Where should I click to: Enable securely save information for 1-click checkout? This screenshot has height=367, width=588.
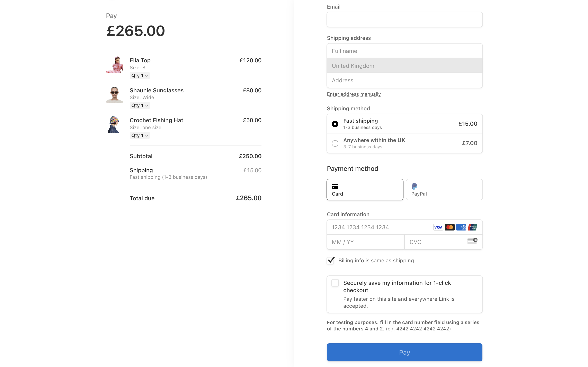pyautogui.click(x=335, y=282)
